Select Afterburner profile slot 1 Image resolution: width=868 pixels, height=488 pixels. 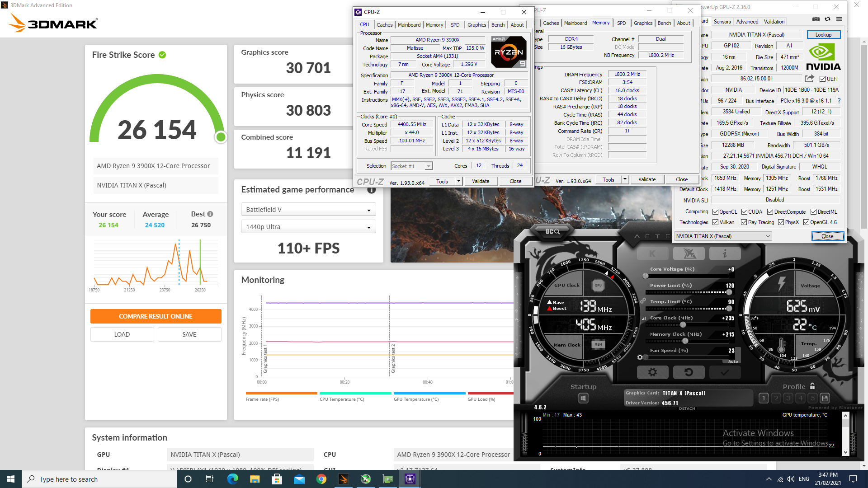764,398
